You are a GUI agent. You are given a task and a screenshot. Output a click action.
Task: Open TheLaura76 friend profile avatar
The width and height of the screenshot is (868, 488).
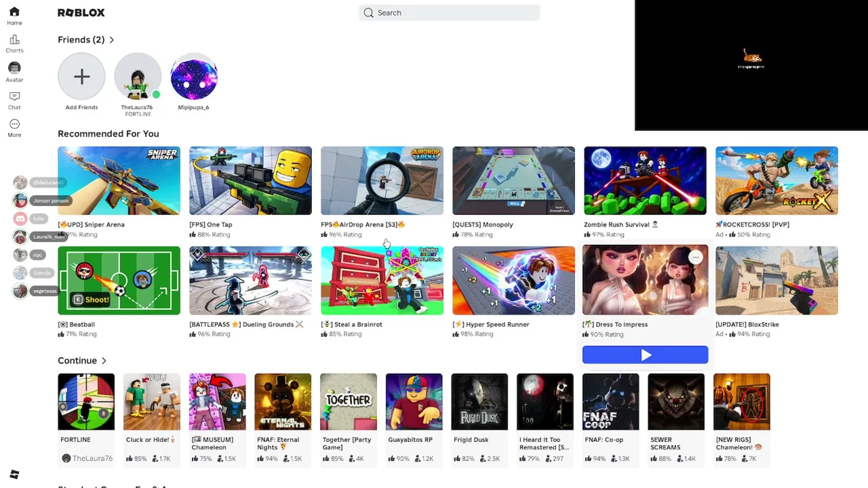[x=138, y=77]
